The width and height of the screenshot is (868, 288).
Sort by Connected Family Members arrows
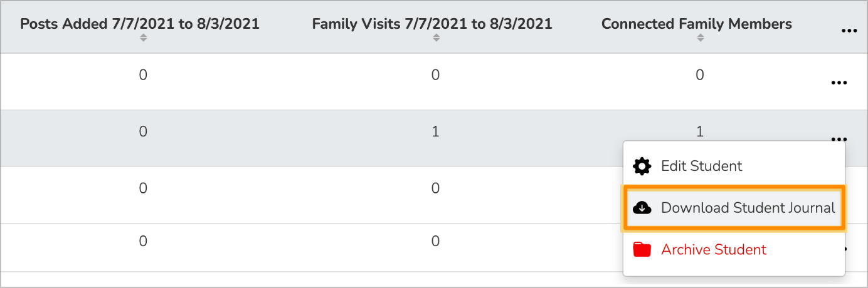[x=700, y=38]
